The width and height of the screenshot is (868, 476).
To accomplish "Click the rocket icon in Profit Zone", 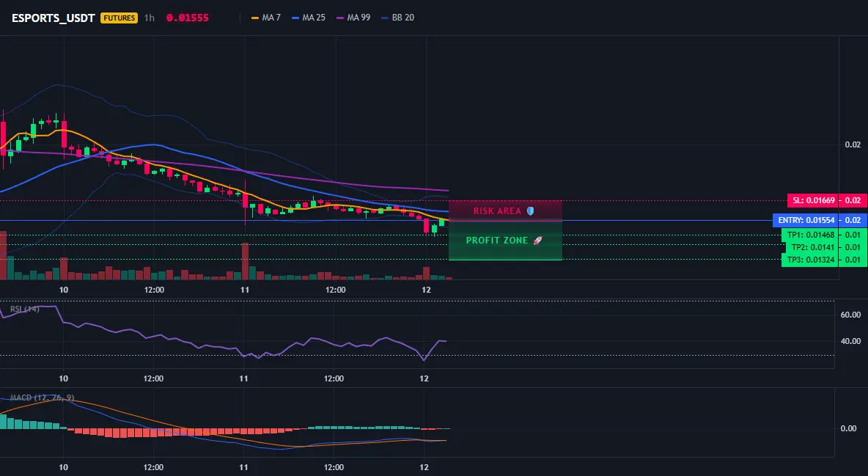I will coord(537,241).
